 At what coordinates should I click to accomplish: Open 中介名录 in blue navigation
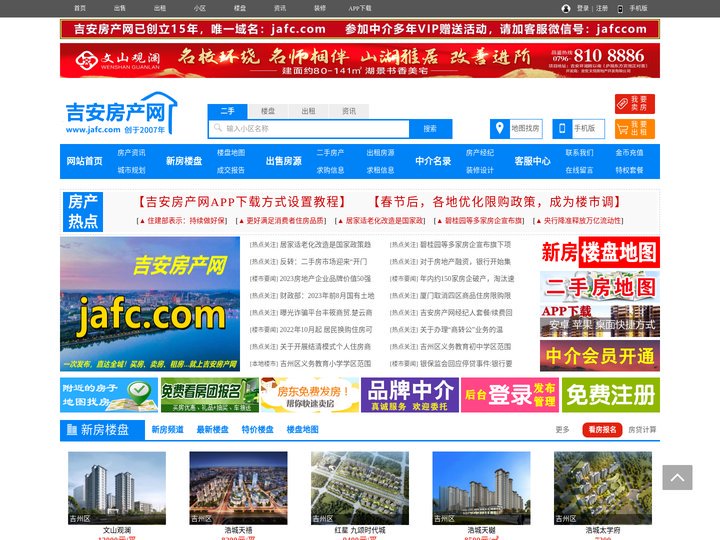coord(433,161)
